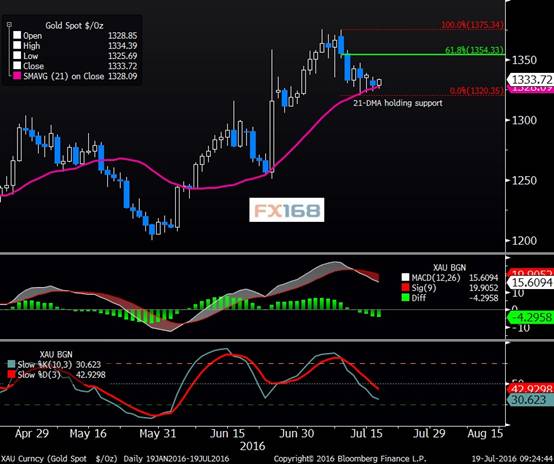The height and width of the screenshot is (464, 554).
Task: Click the Open value 1328.85 in legend
Action: [122, 36]
